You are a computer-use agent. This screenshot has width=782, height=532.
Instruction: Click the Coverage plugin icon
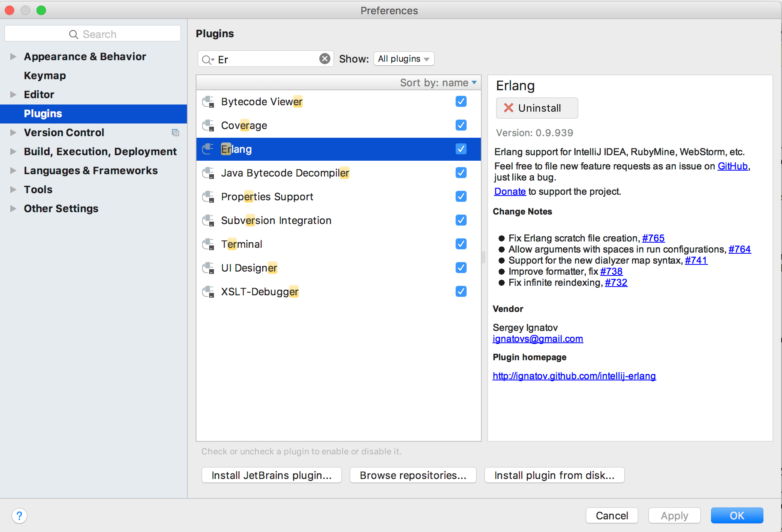point(208,126)
